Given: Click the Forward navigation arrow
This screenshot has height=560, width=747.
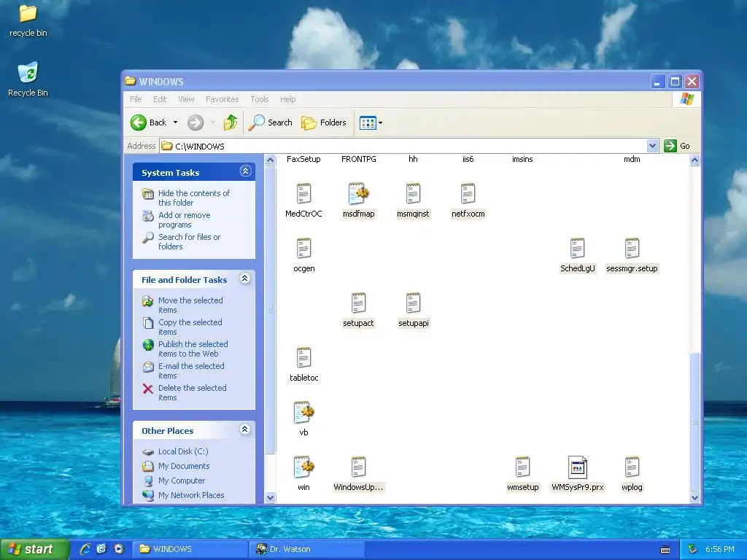Looking at the screenshot, I should pyautogui.click(x=196, y=122).
